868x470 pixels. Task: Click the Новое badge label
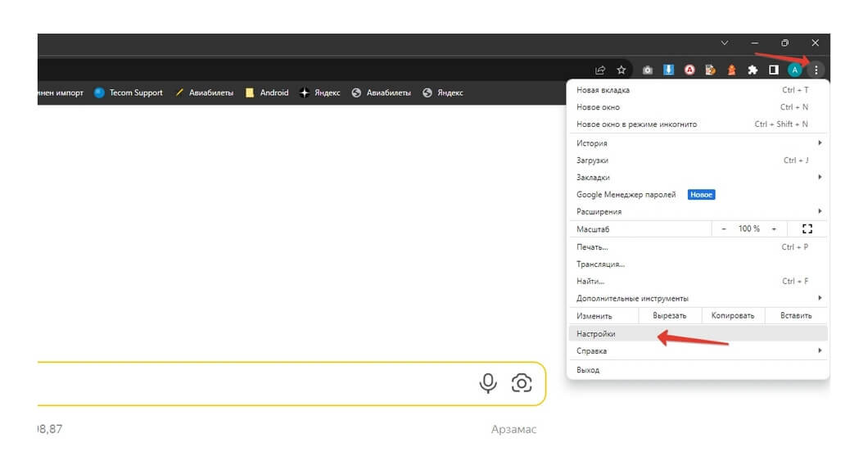[702, 195]
